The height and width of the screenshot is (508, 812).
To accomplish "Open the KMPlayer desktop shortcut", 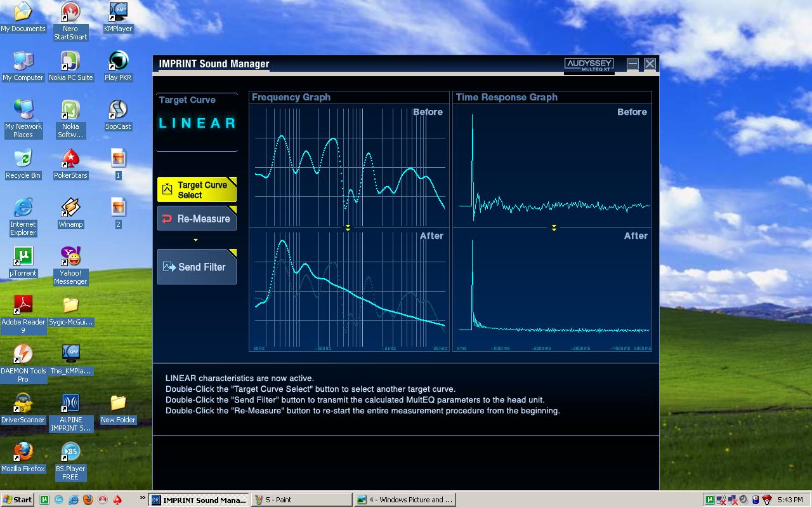I will click(x=118, y=13).
